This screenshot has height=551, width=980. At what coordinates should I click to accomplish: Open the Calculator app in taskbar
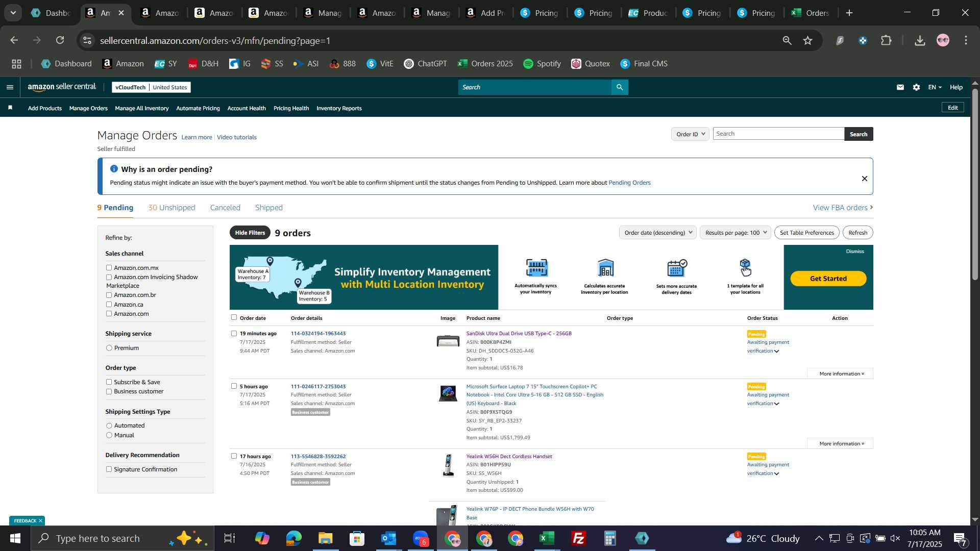(x=610, y=538)
